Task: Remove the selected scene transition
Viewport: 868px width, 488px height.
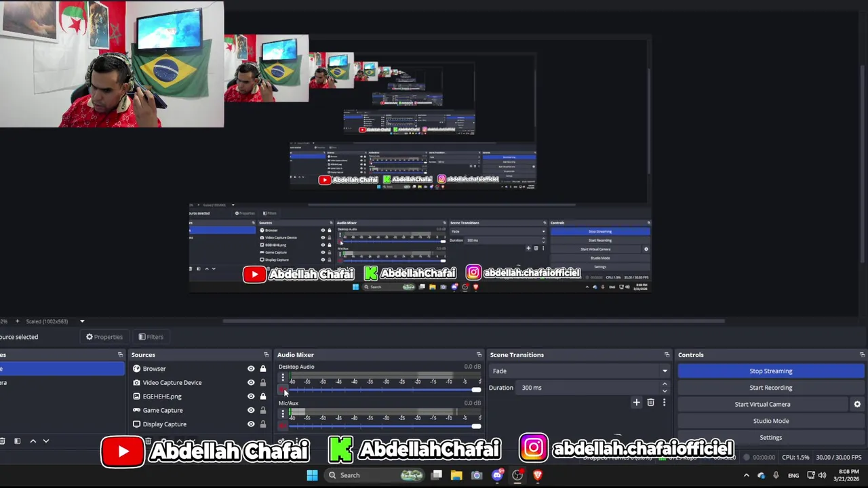Action: pyautogui.click(x=650, y=403)
